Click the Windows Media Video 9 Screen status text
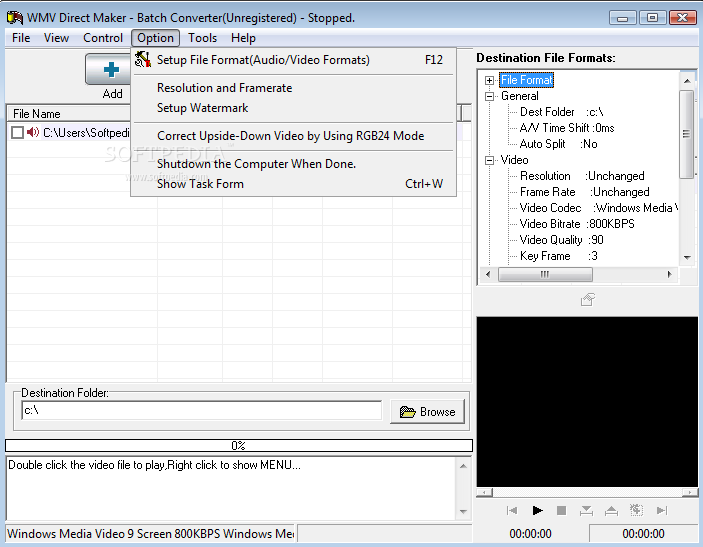The width and height of the screenshot is (703, 547). (x=151, y=534)
